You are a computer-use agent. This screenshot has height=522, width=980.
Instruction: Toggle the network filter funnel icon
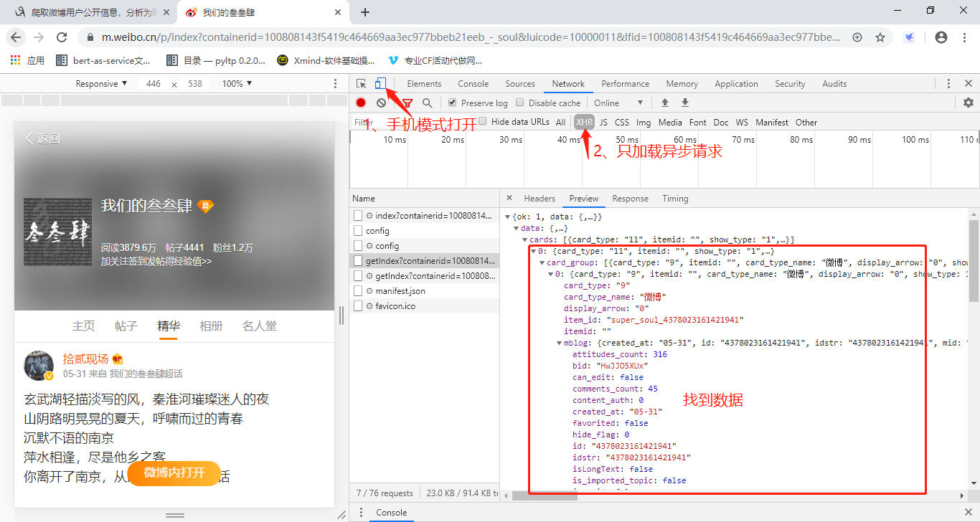click(x=407, y=103)
